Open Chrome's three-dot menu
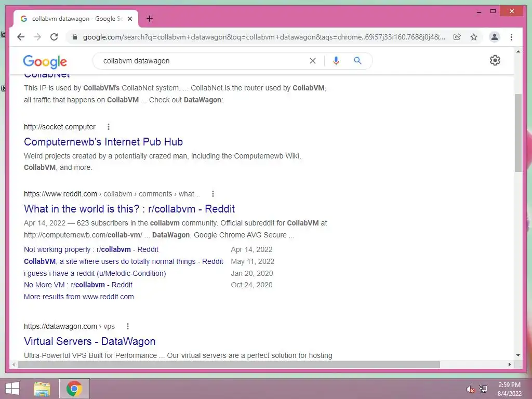The image size is (532, 399). (x=511, y=37)
